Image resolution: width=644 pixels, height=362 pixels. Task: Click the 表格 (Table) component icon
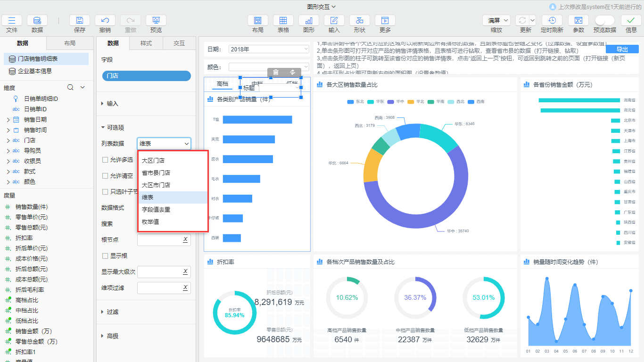point(283,21)
